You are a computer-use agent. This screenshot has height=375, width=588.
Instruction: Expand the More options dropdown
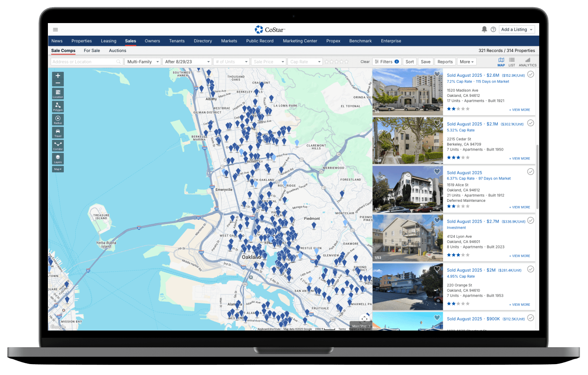click(x=466, y=62)
